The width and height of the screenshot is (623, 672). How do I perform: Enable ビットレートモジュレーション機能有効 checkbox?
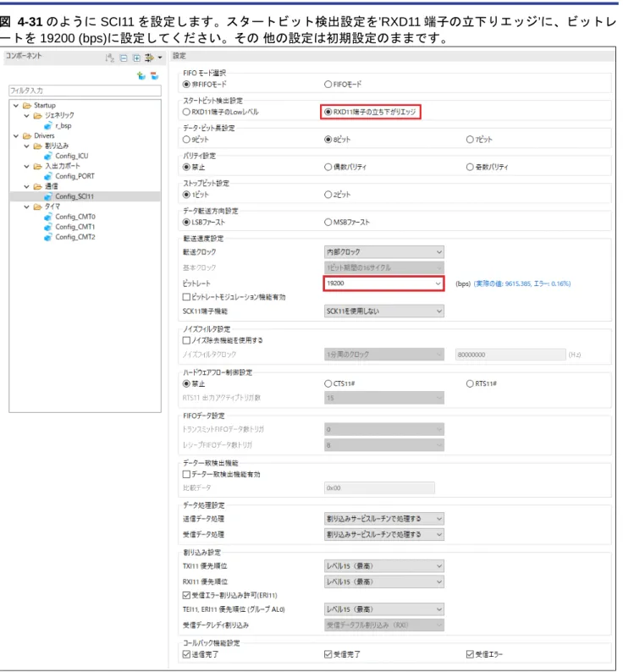point(186,296)
